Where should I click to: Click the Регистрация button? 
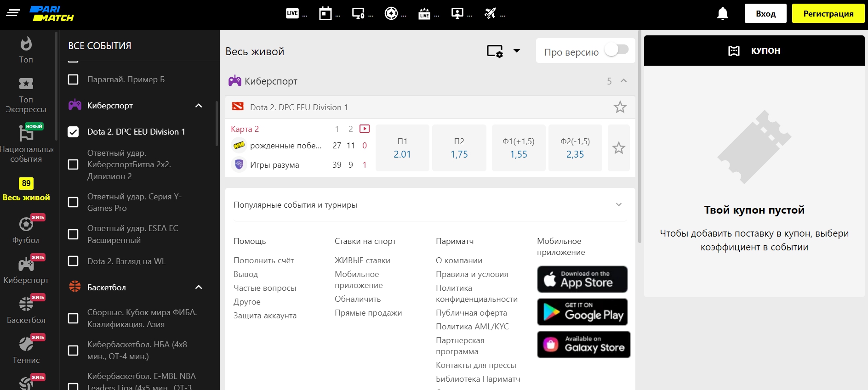coord(828,13)
